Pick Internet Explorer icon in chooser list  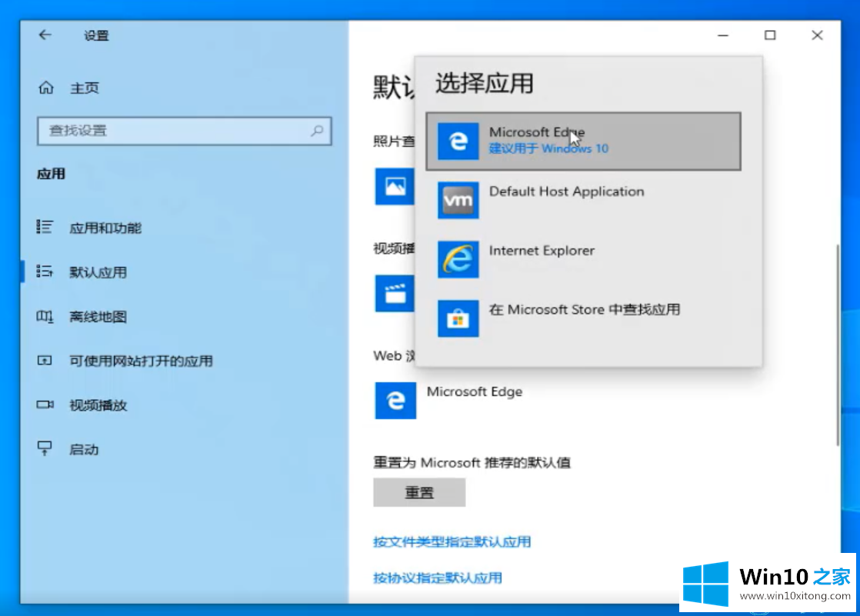[458, 259]
